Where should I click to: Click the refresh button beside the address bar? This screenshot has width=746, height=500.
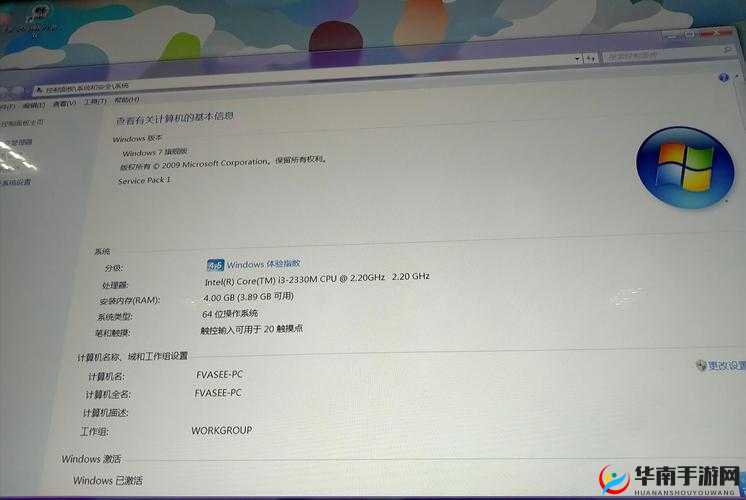590,59
